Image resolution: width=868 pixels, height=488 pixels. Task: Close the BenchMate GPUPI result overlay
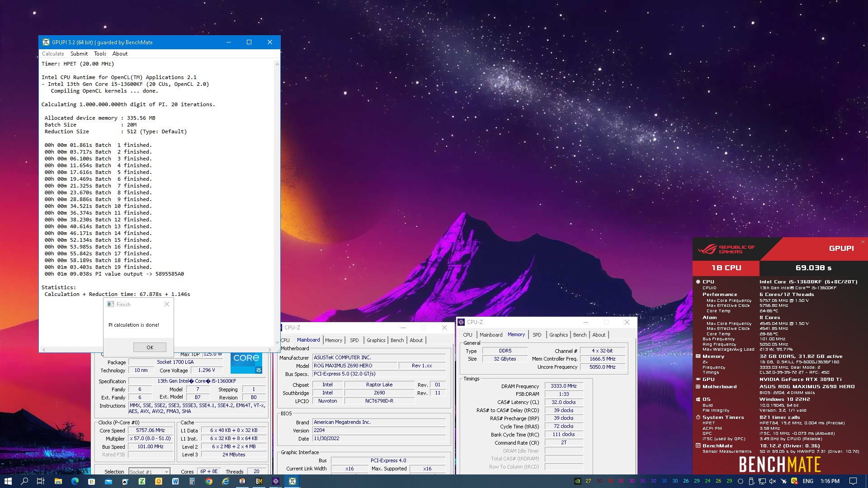[x=863, y=242]
